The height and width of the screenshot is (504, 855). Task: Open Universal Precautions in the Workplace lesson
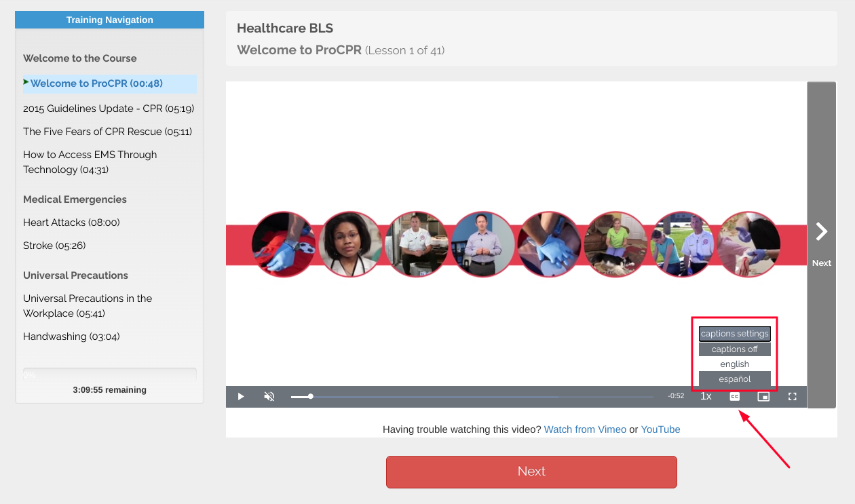88,306
